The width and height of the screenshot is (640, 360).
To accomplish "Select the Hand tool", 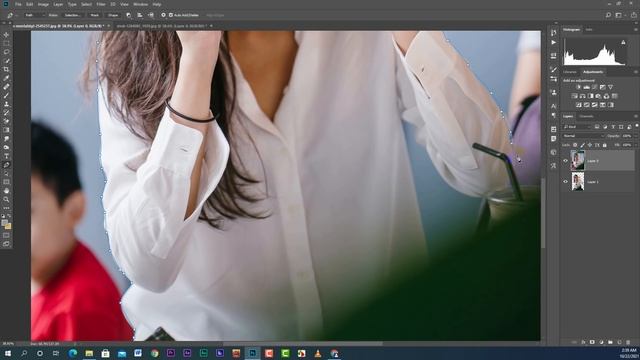I will (x=6, y=191).
